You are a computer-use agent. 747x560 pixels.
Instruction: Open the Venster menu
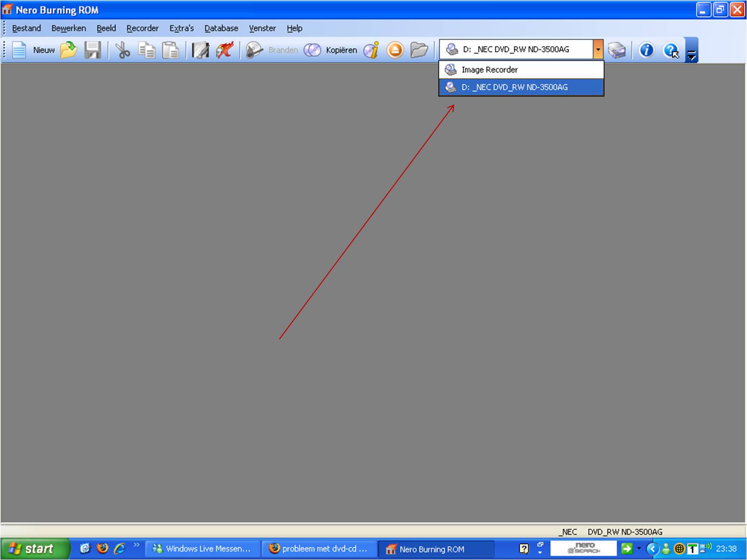click(263, 28)
